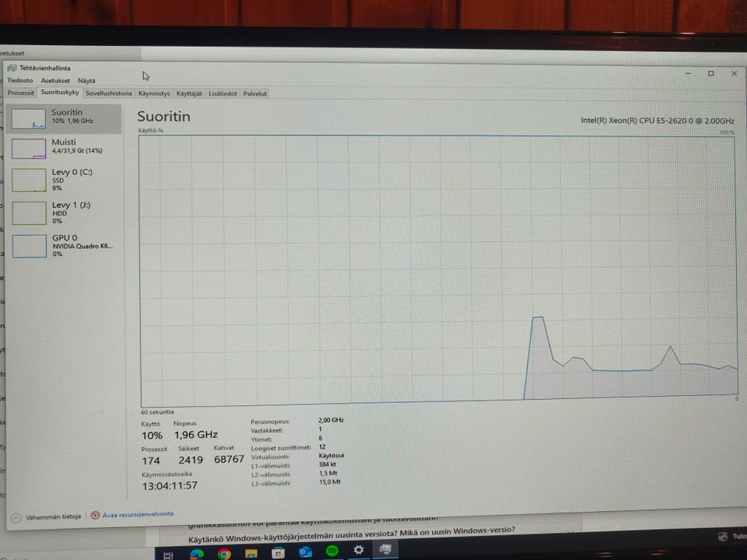Open Google Chrome from the taskbar
The height and width of the screenshot is (560, 747).
[x=224, y=554]
